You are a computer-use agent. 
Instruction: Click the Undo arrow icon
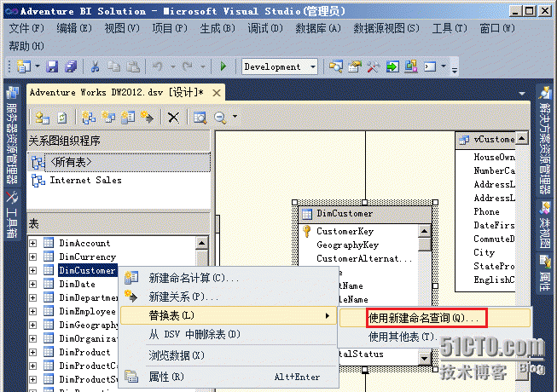tap(158, 66)
